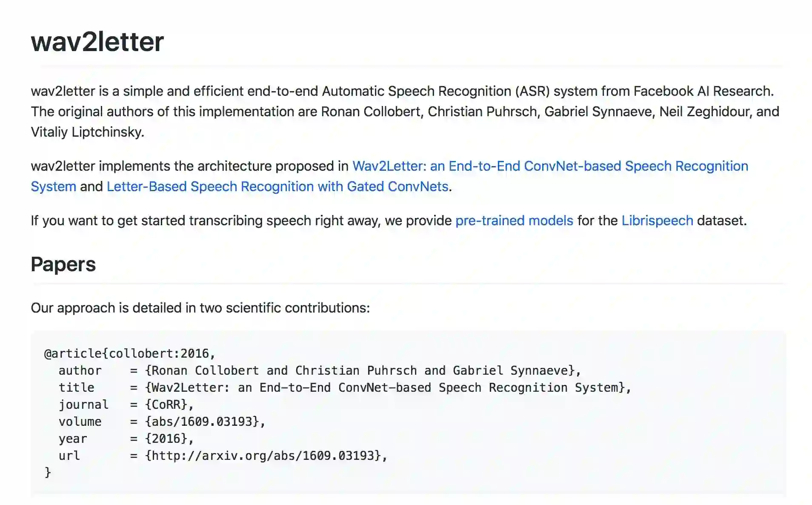The height and width of the screenshot is (505, 812).
Task: Click the volume abs/1609.03193 line
Action: tap(162, 422)
